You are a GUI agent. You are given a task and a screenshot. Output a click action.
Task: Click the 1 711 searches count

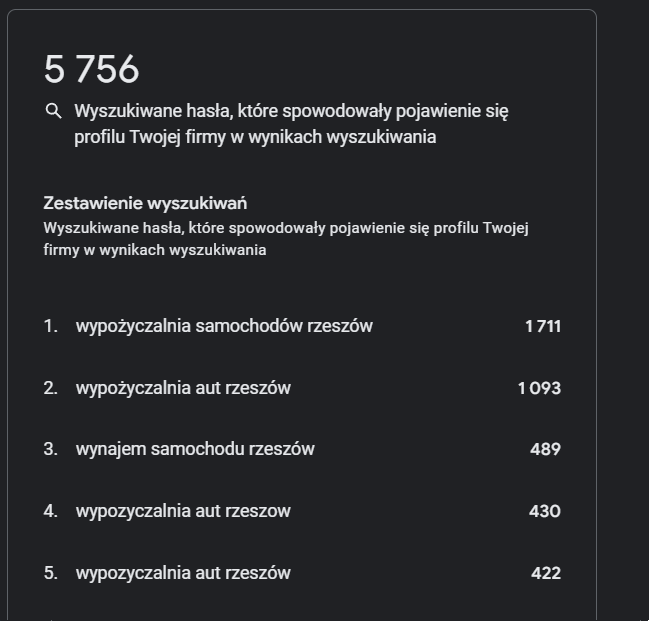coord(543,326)
